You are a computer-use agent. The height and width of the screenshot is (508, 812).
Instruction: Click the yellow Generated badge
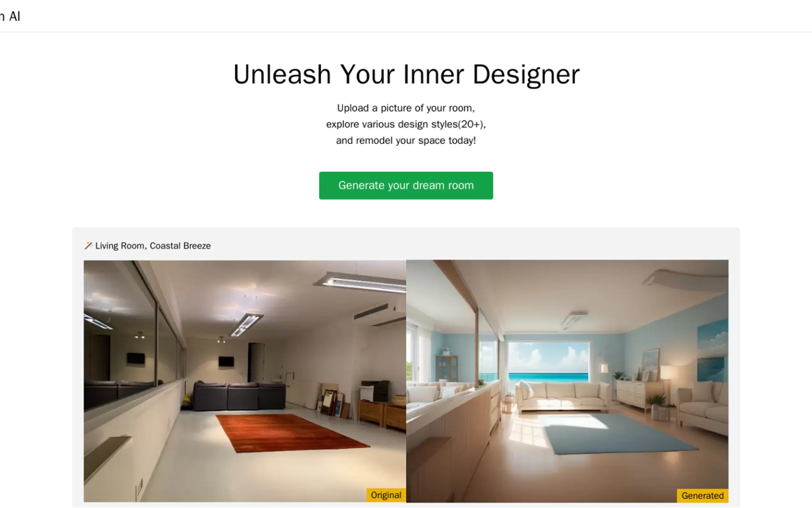[x=702, y=496]
